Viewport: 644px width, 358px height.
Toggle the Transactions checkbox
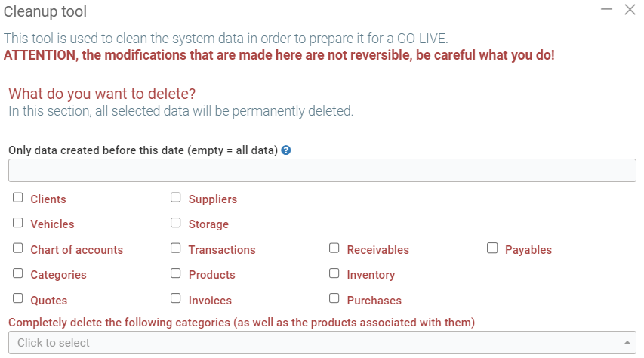176,248
